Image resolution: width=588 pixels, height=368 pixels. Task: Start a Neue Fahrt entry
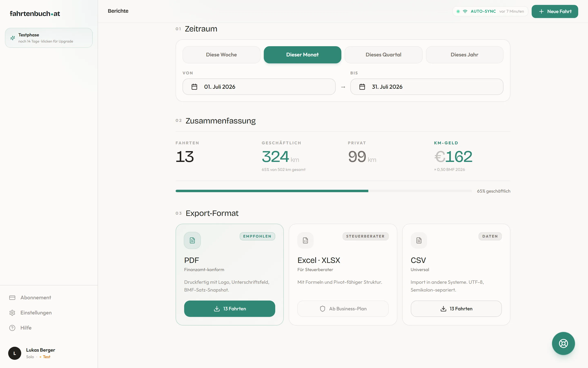(555, 11)
